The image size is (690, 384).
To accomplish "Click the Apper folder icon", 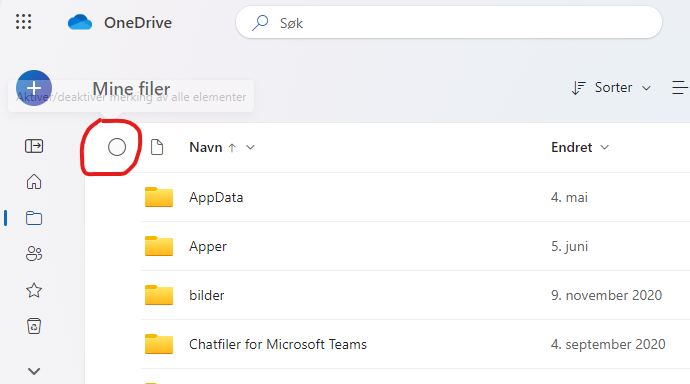I will pyautogui.click(x=159, y=246).
